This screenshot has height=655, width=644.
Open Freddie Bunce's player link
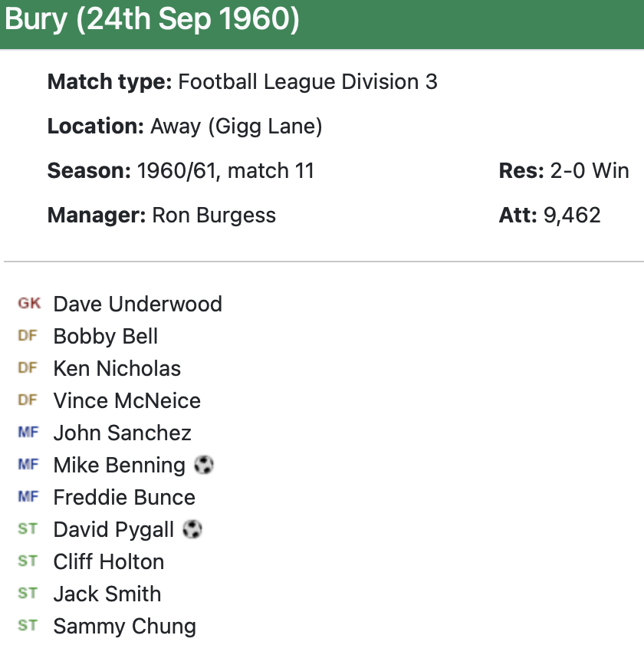click(x=124, y=497)
